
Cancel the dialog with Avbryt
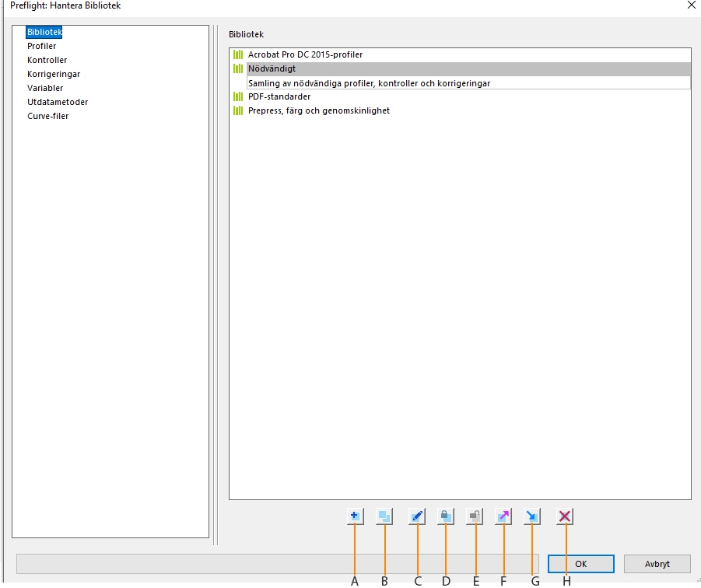656,564
